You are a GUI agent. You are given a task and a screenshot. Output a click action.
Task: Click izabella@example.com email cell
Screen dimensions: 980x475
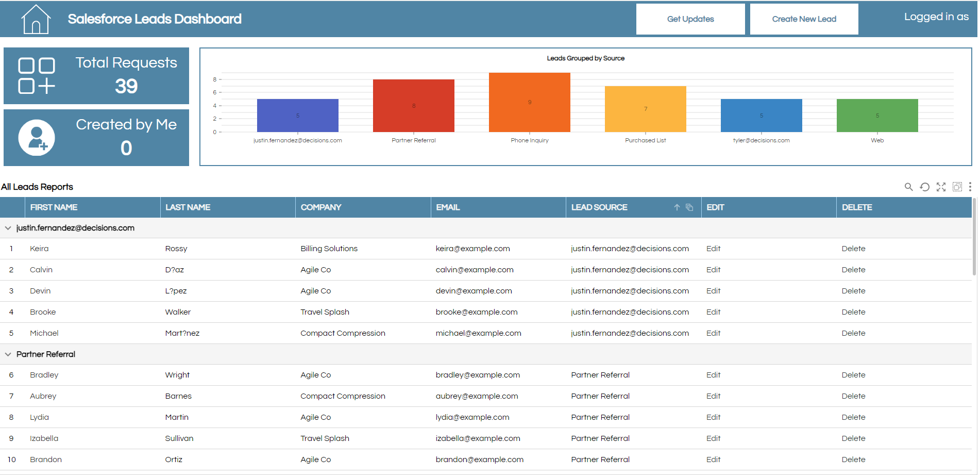coord(478,438)
